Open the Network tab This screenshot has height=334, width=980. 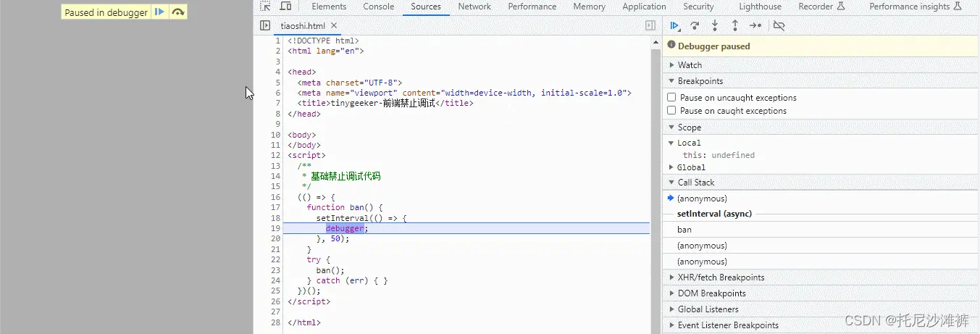tap(474, 7)
